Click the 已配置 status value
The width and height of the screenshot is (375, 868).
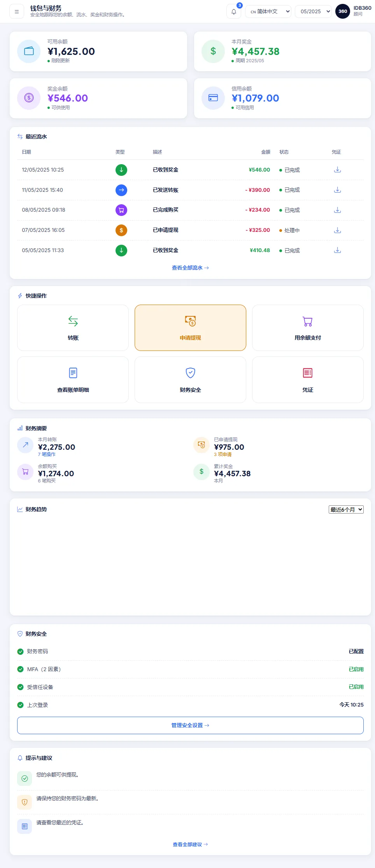tap(356, 651)
